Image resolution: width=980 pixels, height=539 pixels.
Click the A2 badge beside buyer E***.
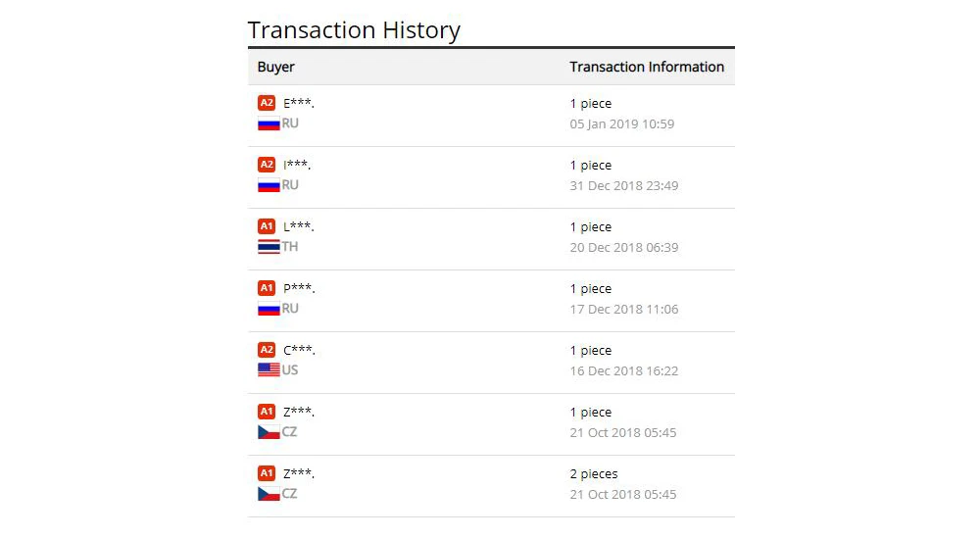pyautogui.click(x=267, y=103)
